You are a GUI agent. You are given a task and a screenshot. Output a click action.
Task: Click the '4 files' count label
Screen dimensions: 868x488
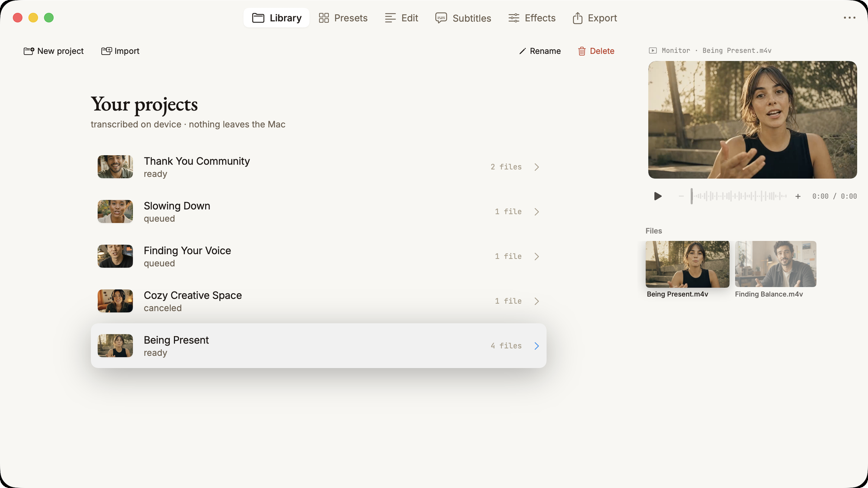506,346
